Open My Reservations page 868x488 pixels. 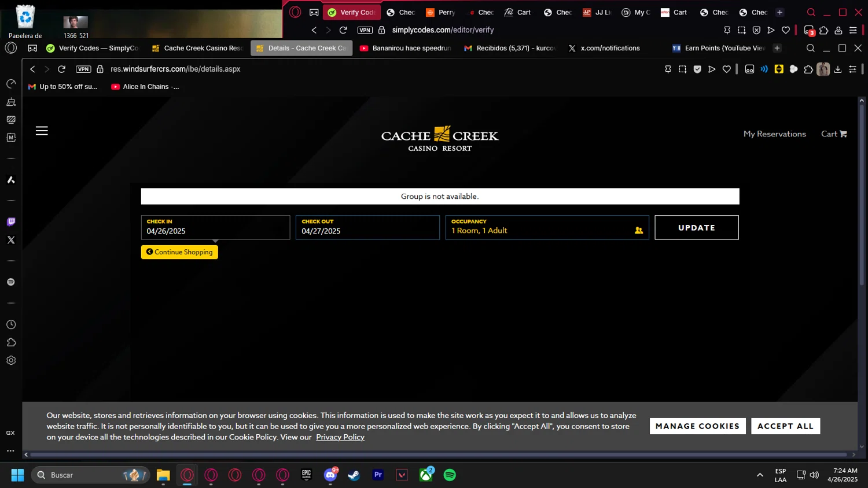774,134
